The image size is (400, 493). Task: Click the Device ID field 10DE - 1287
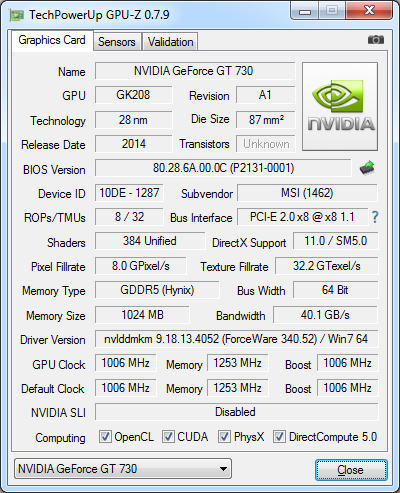click(x=129, y=193)
